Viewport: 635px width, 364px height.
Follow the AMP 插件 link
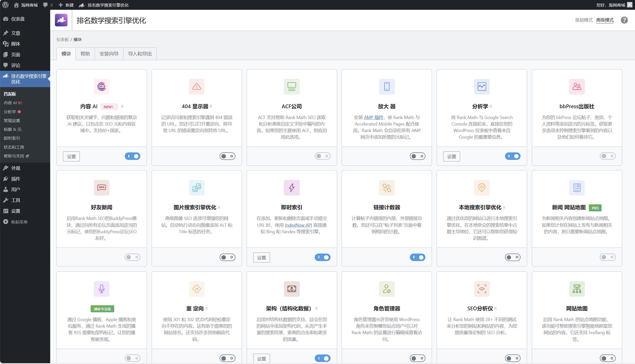click(x=373, y=117)
